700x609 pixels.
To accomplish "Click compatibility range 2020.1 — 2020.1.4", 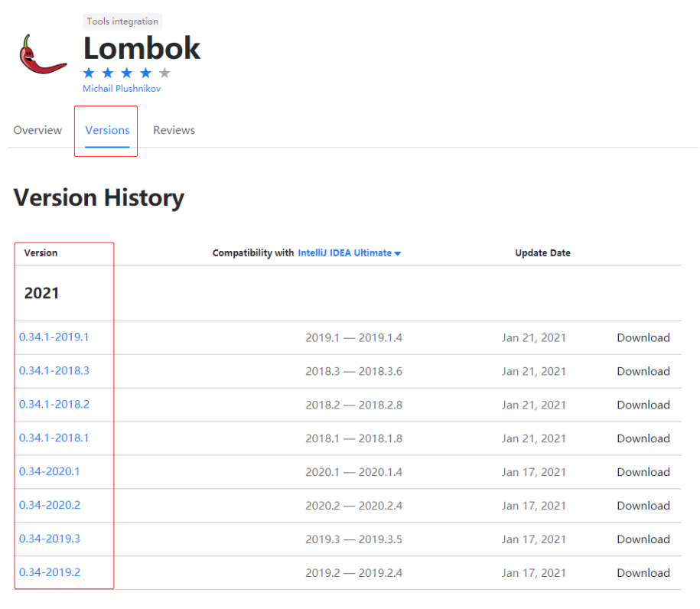I will [353, 472].
